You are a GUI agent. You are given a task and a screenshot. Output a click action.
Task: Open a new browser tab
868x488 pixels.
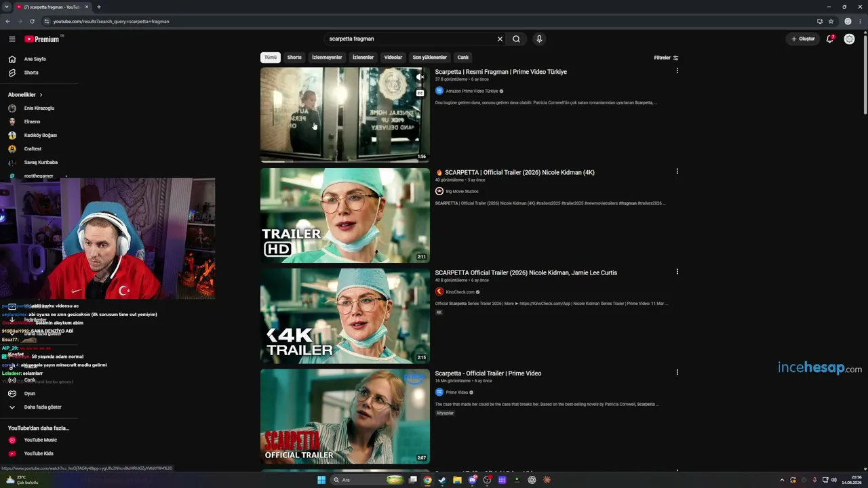[x=98, y=7]
